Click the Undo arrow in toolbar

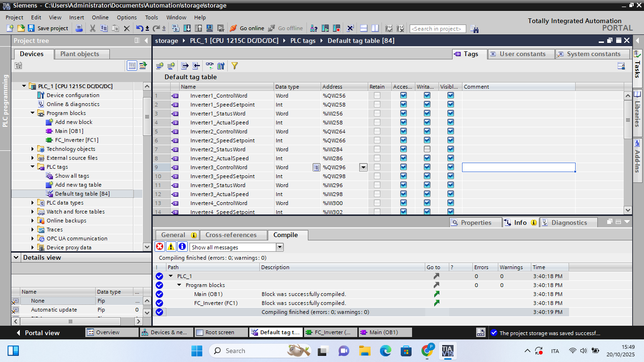[140, 28]
